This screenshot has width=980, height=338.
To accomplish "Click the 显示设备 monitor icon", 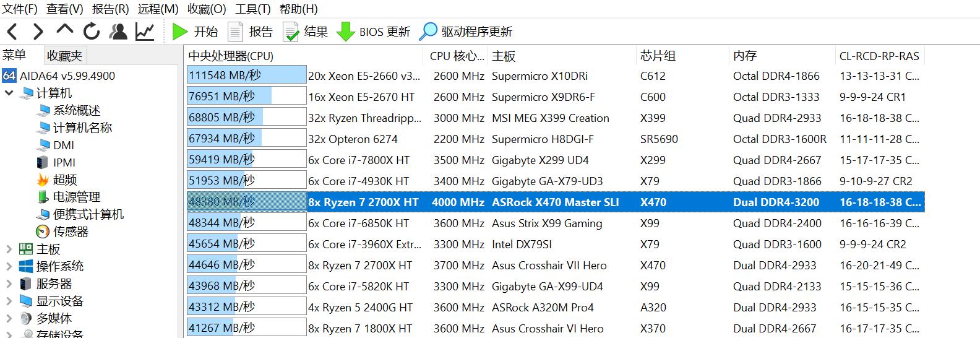I will (x=26, y=301).
